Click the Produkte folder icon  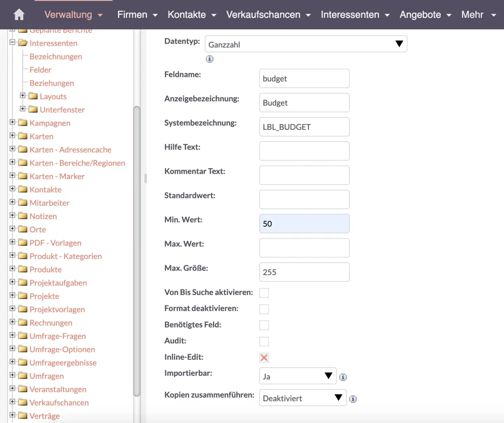pos(23,269)
